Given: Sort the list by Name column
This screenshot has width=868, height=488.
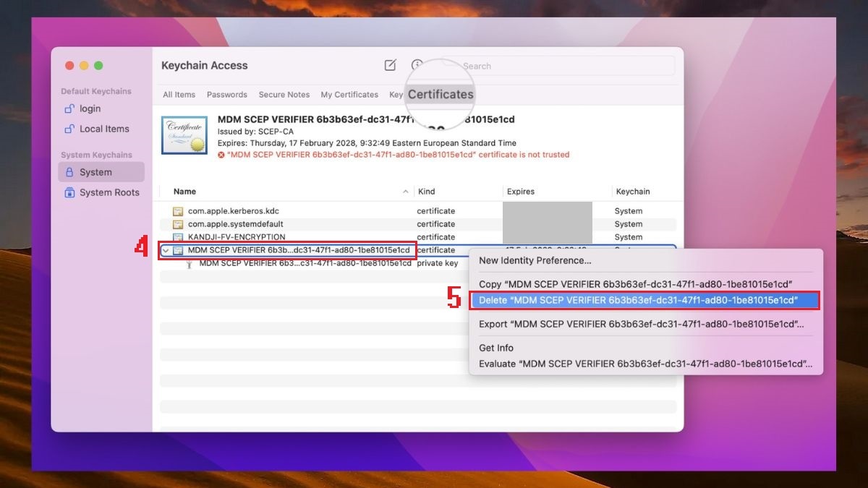Looking at the screenshot, I should click(x=184, y=192).
